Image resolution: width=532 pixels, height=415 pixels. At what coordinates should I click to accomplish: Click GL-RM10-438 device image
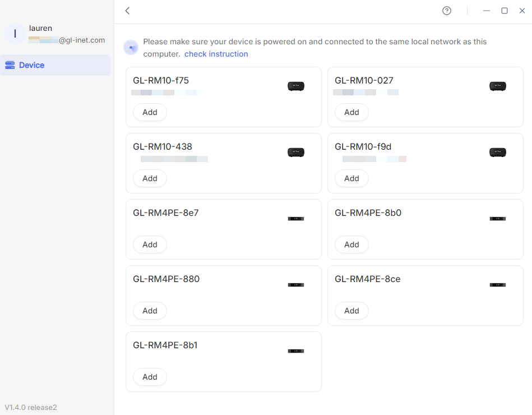click(296, 153)
